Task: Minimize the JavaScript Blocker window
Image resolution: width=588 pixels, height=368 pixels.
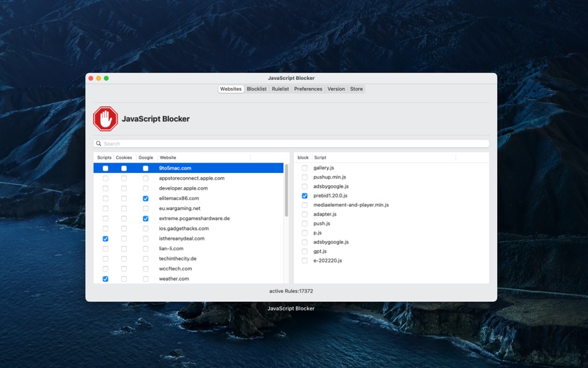Action: click(98, 78)
